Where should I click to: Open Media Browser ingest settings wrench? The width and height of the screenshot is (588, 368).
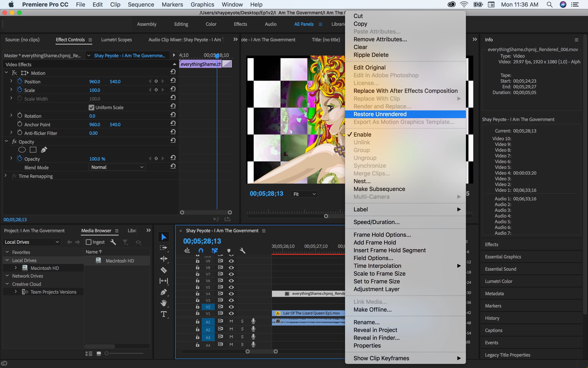pos(113,242)
